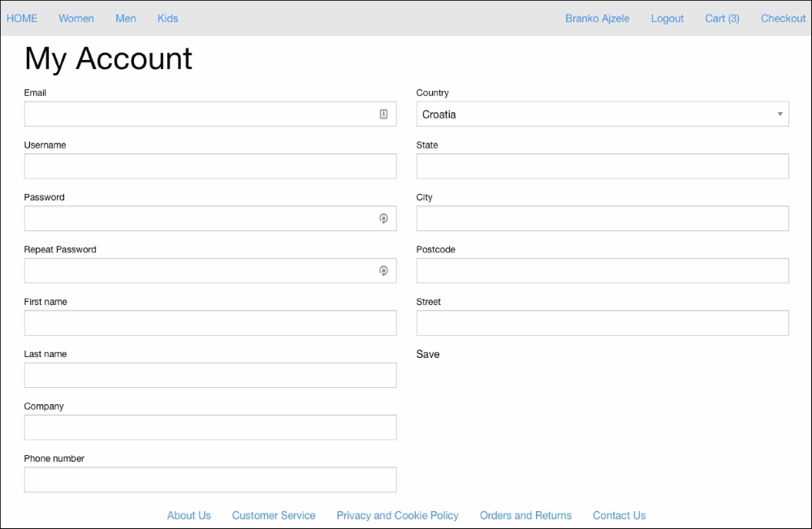Open the HOME navigation menu
The image size is (812, 529).
coord(21,18)
